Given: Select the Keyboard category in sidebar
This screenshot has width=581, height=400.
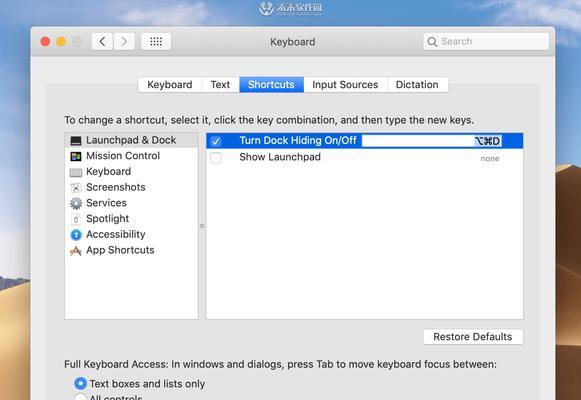Looking at the screenshot, I should 108,171.
